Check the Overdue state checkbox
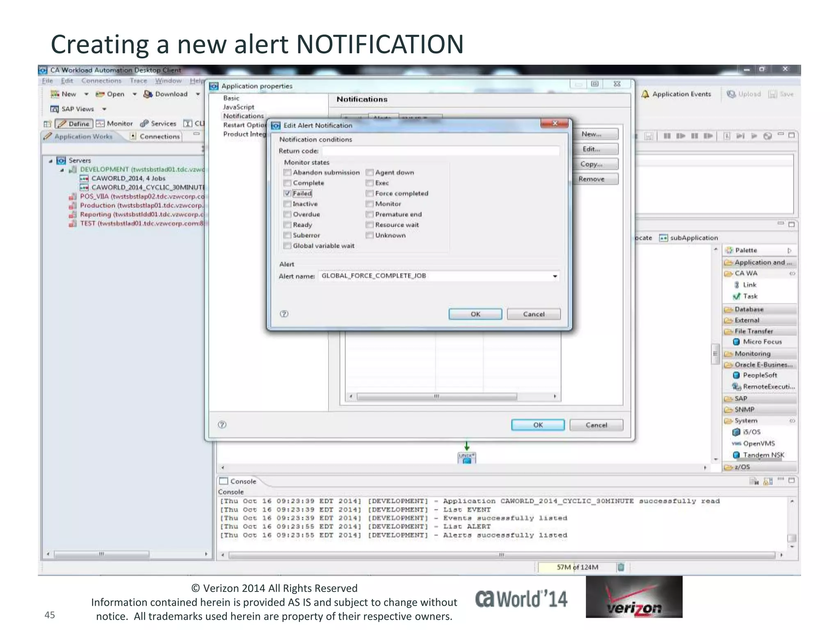Viewport: 840px width, 630px height. [288, 215]
